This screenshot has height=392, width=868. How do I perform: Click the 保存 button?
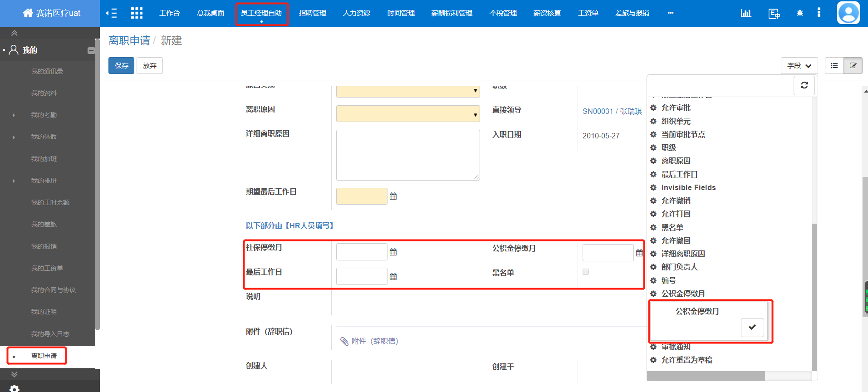(x=121, y=66)
